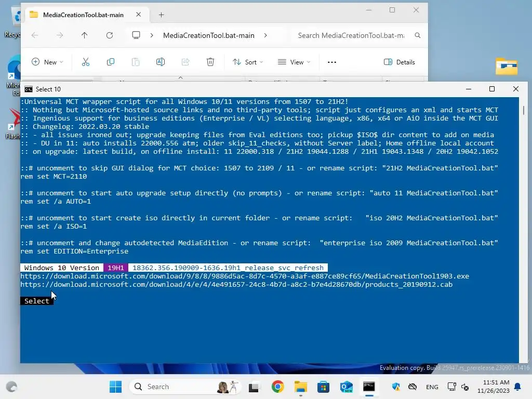This screenshot has height=399, width=532.
Task: Click the Copy icon in Explorer toolbar
Action: pyautogui.click(x=111, y=62)
